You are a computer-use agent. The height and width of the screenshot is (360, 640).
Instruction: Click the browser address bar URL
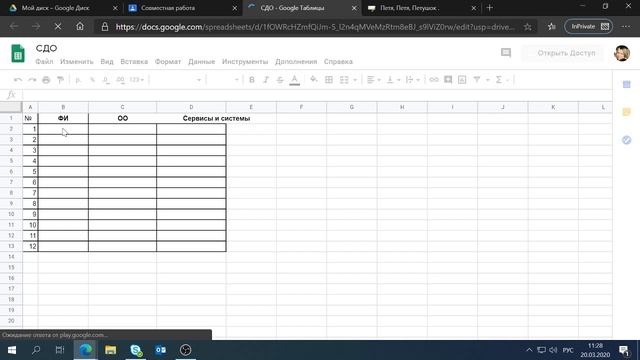(314, 27)
